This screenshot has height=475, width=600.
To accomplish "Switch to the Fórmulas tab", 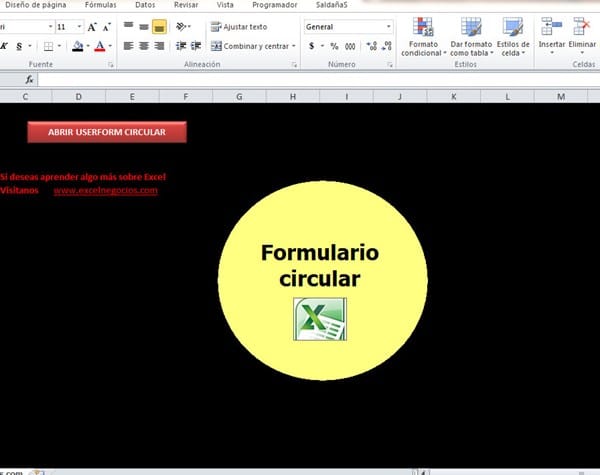I will tap(100, 5).
